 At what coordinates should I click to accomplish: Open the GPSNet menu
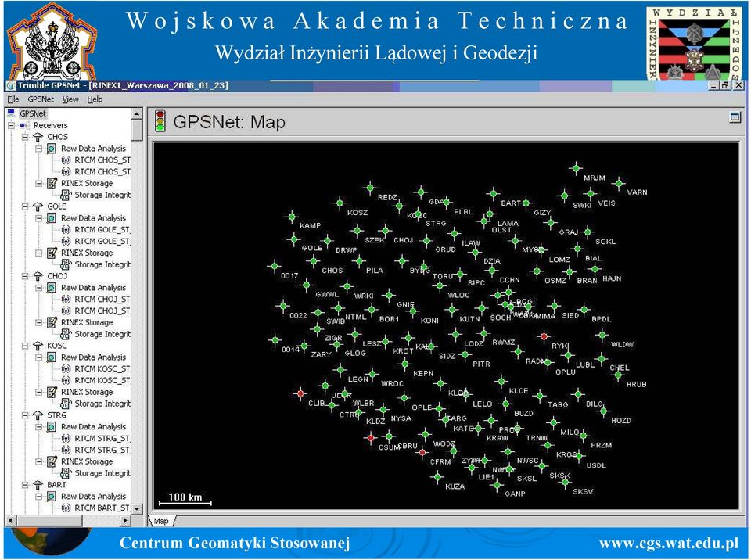[41, 99]
